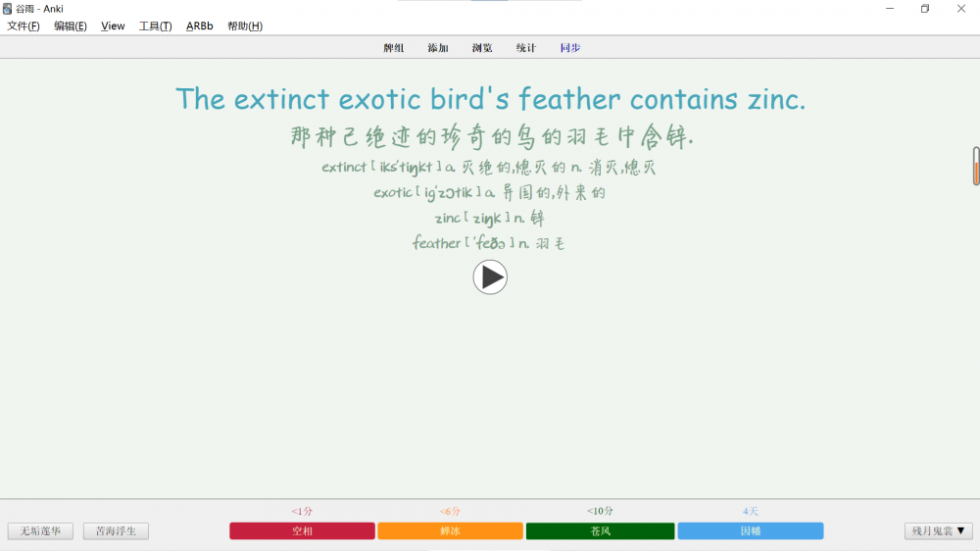
Task: Play the card audio
Action: coord(490,277)
